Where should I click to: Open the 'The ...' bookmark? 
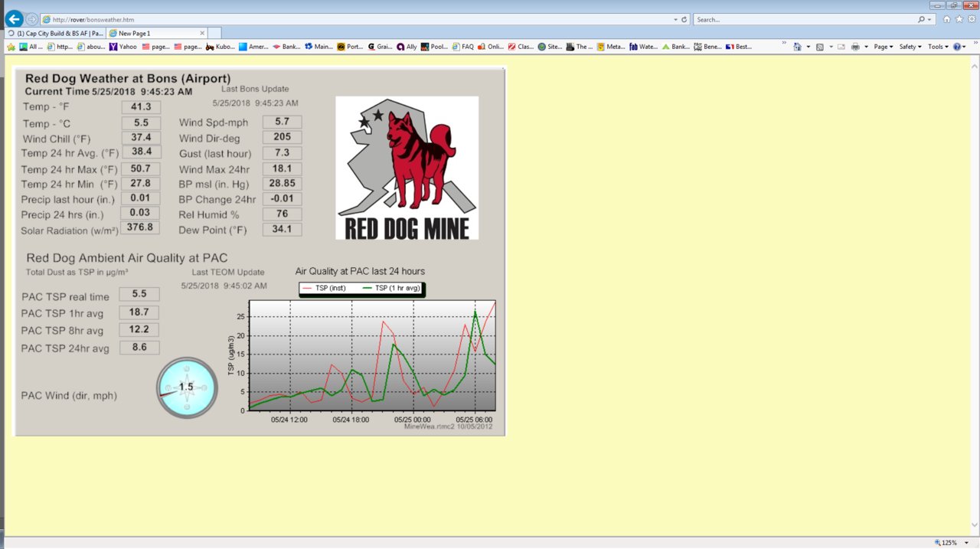tap(580, 47)
